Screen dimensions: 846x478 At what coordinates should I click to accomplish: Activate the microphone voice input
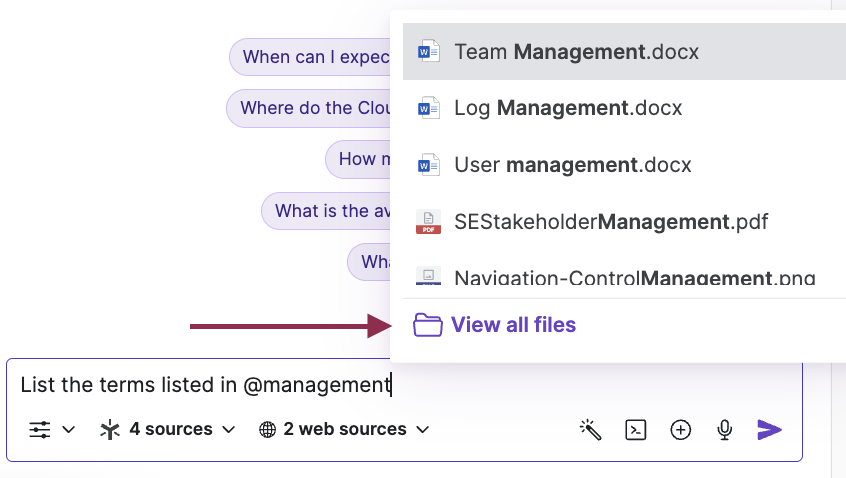725,429
